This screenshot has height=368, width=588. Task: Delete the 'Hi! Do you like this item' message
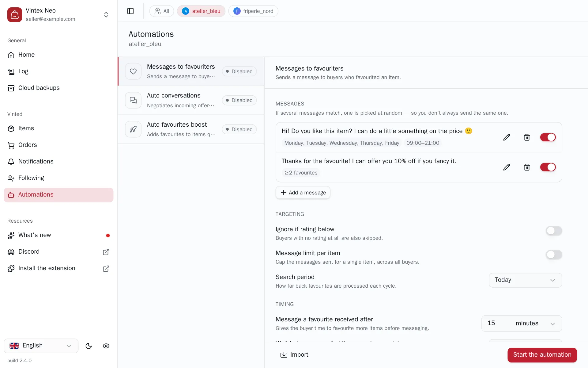click(527, 137)
